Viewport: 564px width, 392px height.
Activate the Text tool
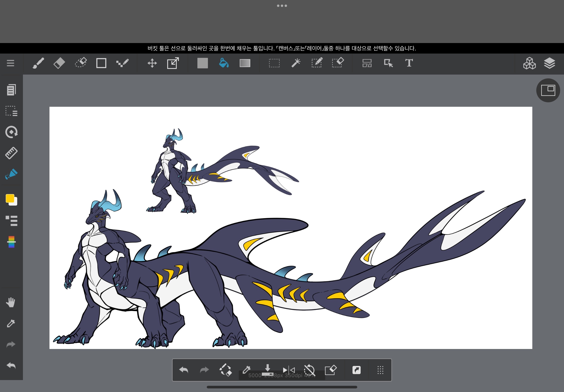pos(409,63)
